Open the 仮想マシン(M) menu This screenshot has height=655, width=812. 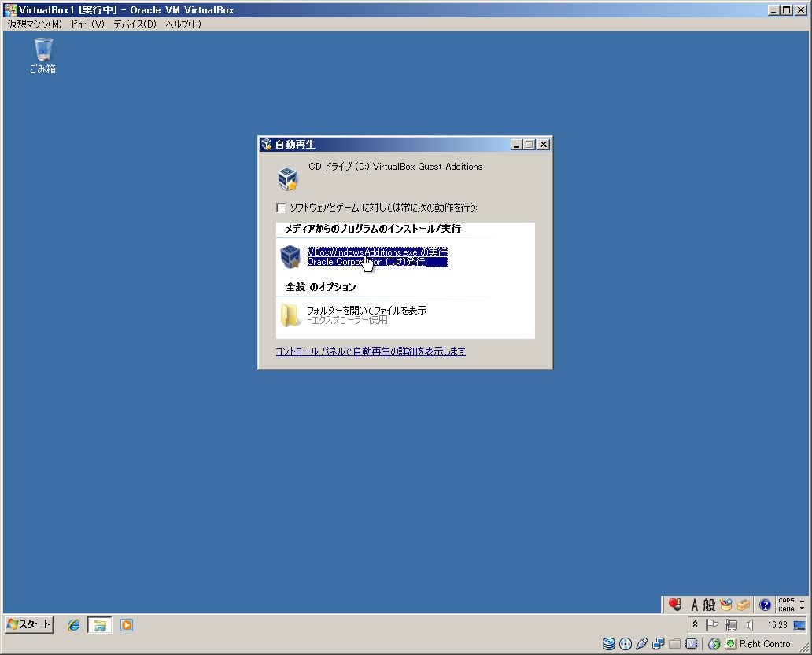tap(35, 24)
